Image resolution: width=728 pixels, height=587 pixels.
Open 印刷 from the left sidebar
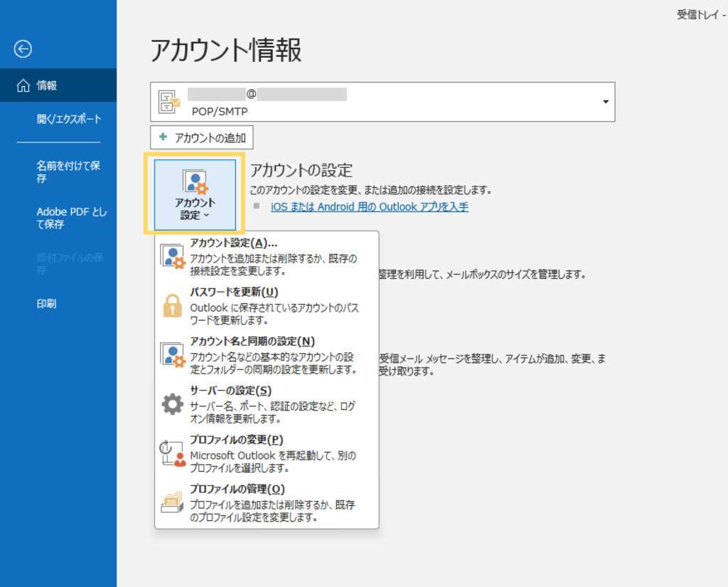point(47,303)
